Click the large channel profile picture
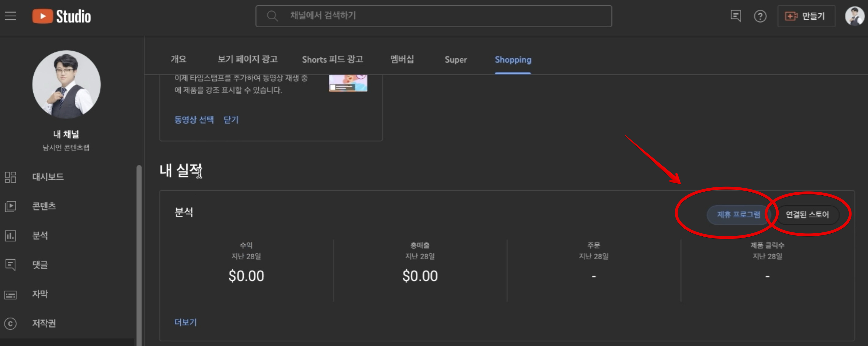Screen dimensions: 868x346 coord(66,84)
